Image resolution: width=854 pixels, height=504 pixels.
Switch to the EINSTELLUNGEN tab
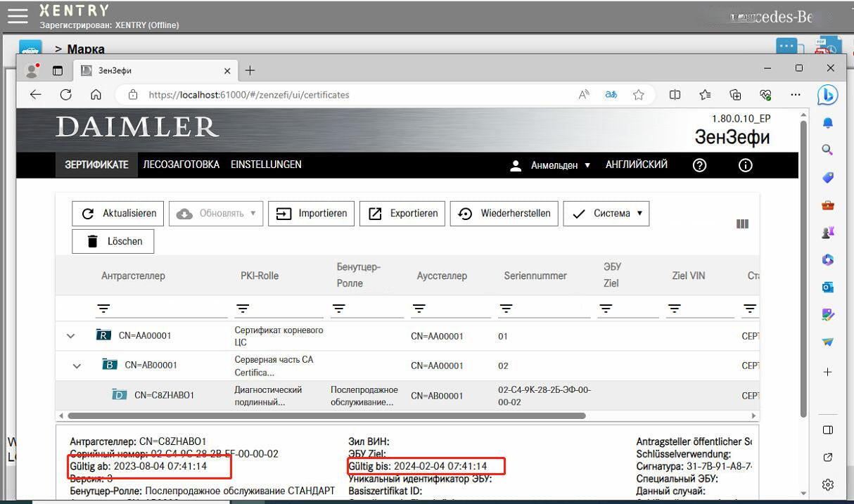point(266,164)
